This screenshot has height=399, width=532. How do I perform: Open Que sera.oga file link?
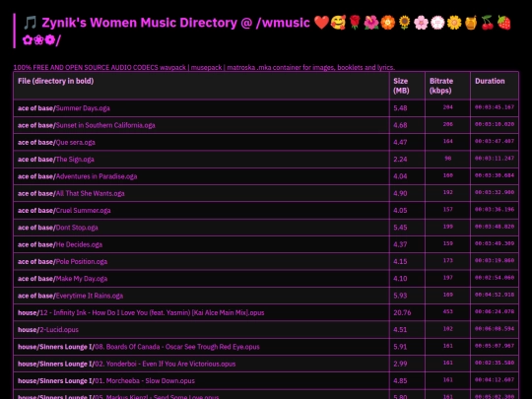click(x=75, y=143)
